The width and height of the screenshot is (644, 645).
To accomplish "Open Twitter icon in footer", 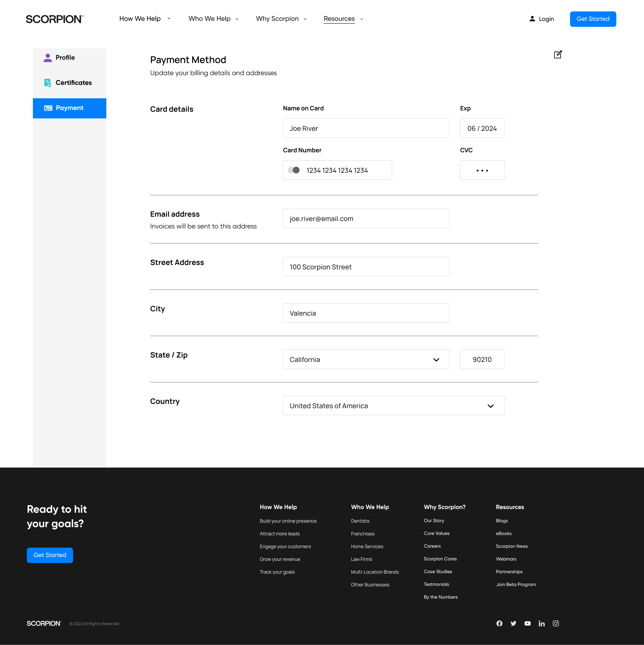I will (x=513, y=623).
